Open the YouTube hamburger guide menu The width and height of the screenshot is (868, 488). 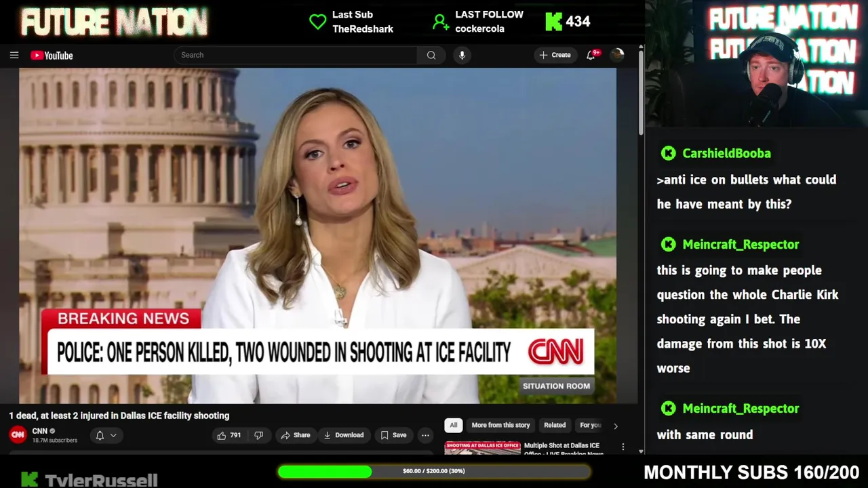pos(14,55)
